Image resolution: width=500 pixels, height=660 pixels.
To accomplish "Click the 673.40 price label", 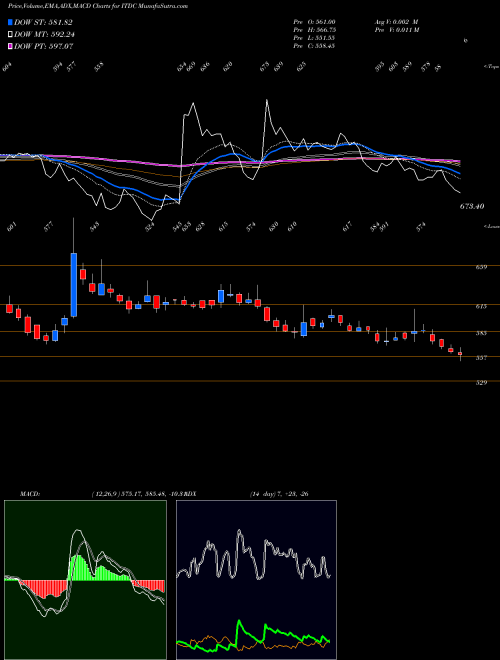I will [x=471, y=206].
